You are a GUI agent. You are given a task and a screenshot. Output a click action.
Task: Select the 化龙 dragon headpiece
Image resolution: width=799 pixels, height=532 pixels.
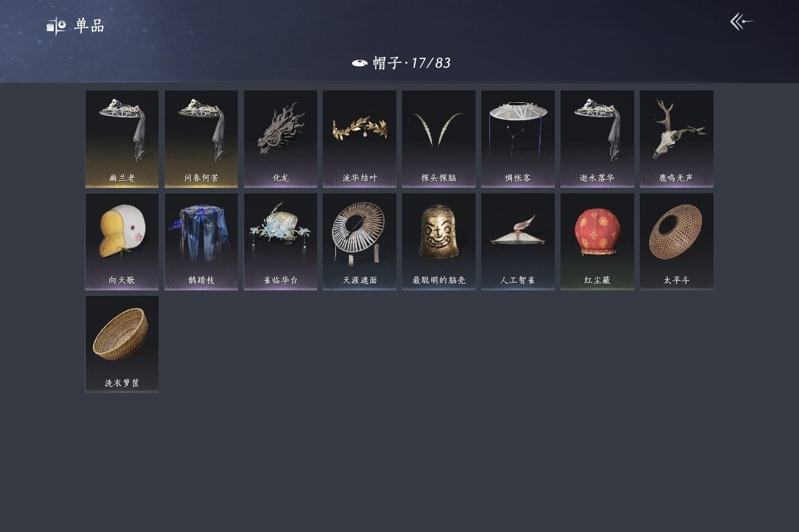tap(280, 138)
